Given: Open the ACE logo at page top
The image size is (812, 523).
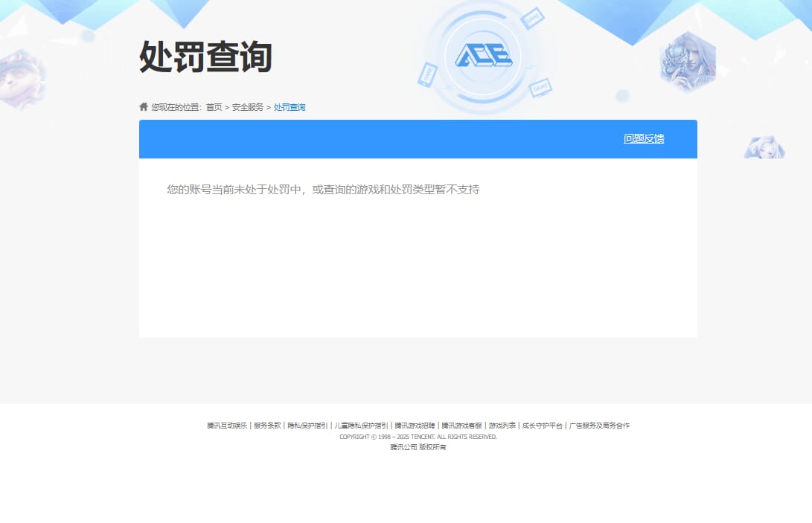Looking at the screenshot, I should pos(484,54).
